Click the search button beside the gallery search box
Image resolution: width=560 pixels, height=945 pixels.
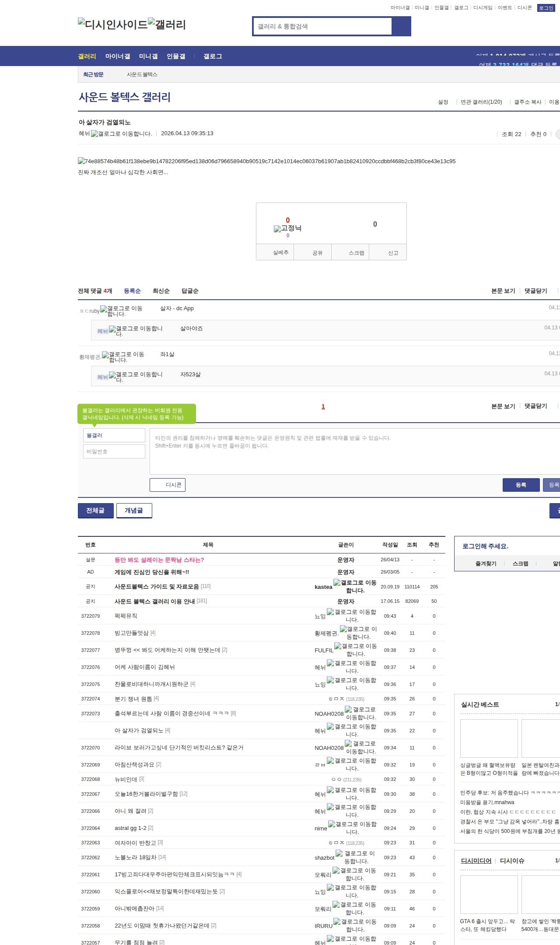pyautogui.click(x=401, y=26)
